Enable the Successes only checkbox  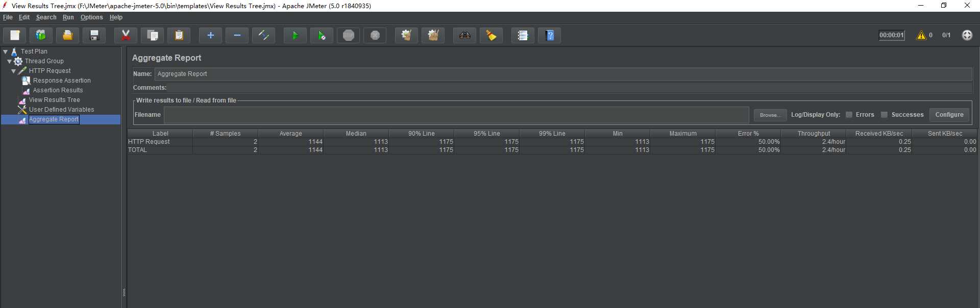tap(884, 115)
